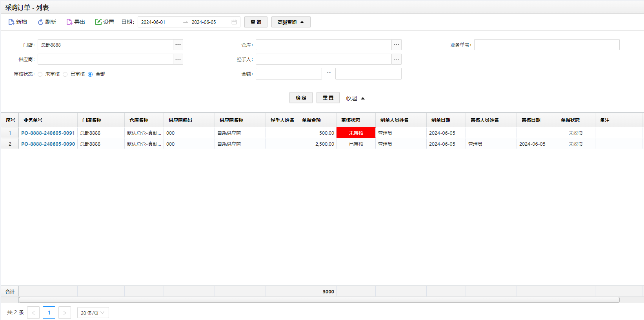
Task: Click the red 未审核 status cell
Action: point(356,133)
